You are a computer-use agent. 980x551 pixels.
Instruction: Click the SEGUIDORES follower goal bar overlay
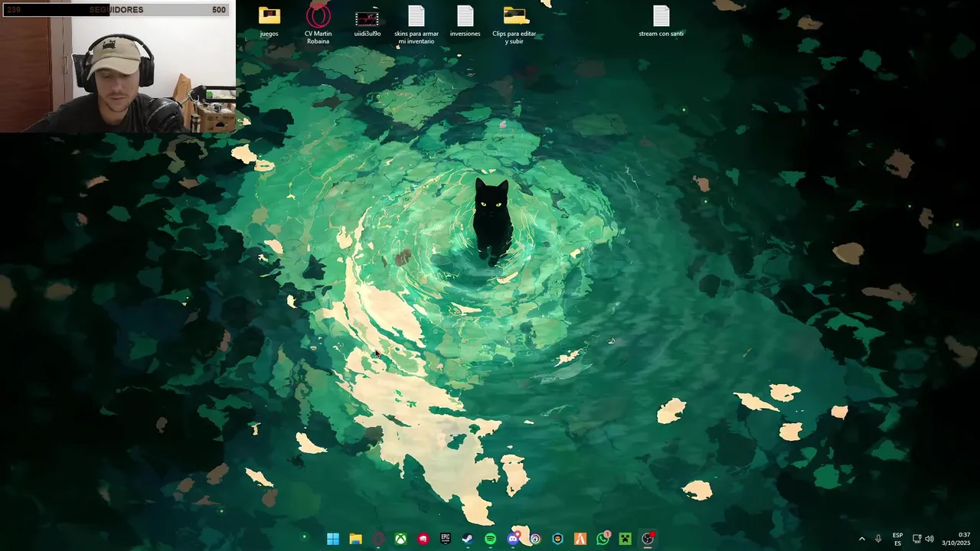coord(118,10)
